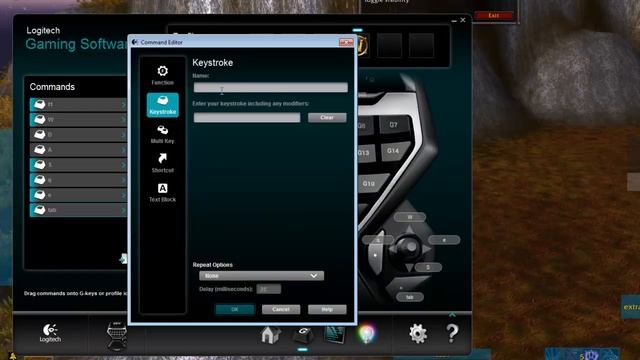
Task: Open Help in the Command Editor
Action: (x=327, y=309)
